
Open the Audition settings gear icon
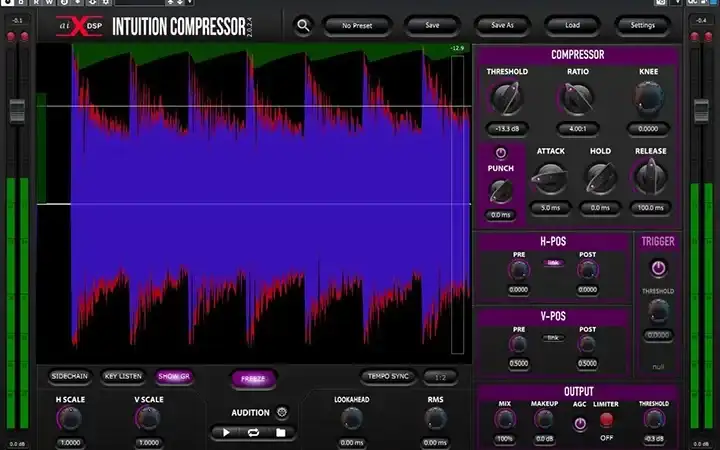[x=281, y=412]
